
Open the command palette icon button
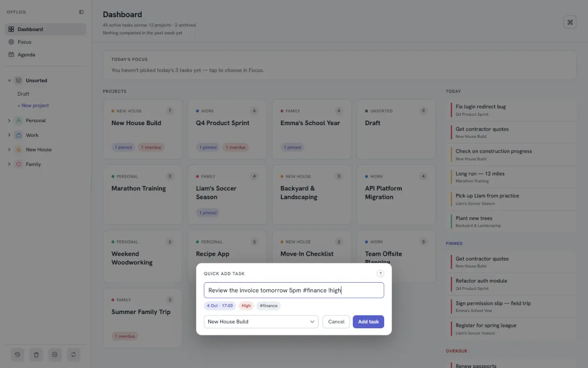(570, 22)
